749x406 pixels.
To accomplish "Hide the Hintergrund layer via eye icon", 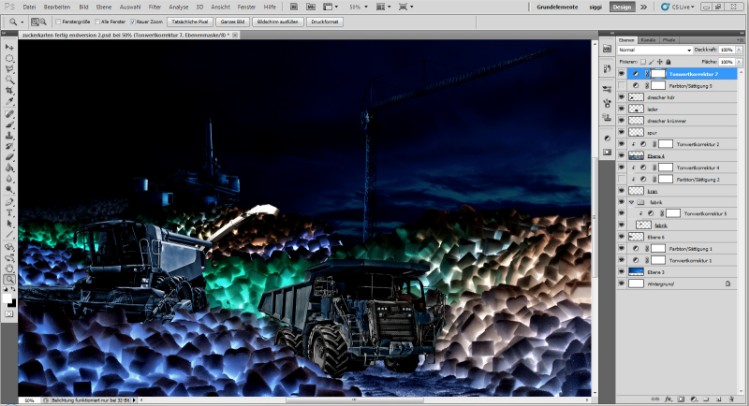I will pyautogui.click(x=621, y=284).
